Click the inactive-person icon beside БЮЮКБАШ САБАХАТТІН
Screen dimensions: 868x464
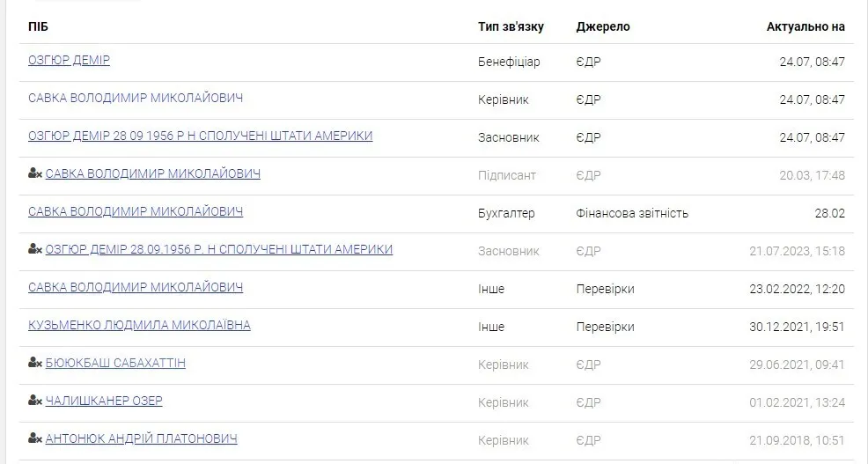point(35,364)
